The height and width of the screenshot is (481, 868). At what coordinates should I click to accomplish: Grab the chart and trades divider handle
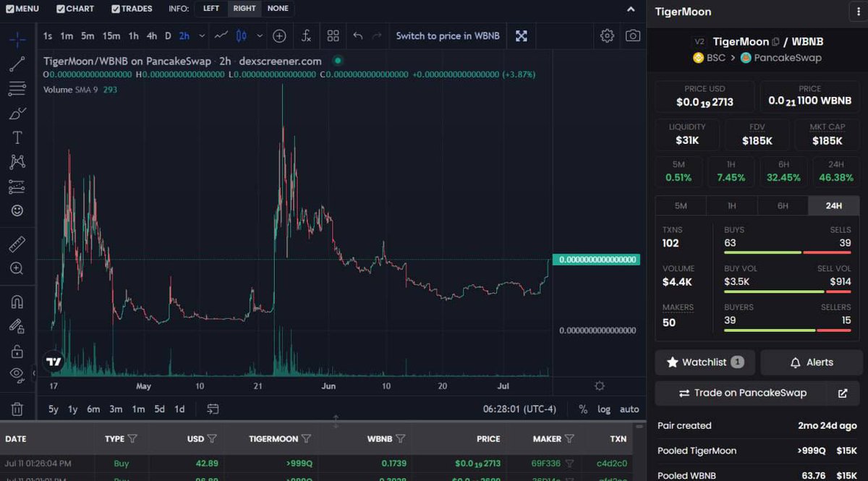point(335,422)
